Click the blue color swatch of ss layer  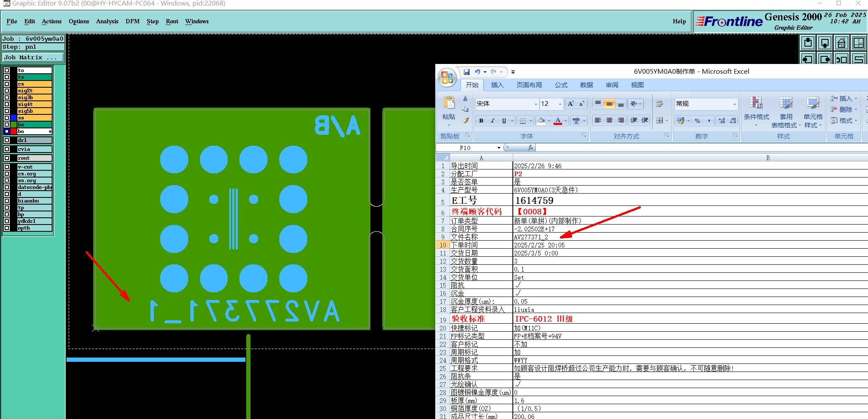(x=14, y=118)
